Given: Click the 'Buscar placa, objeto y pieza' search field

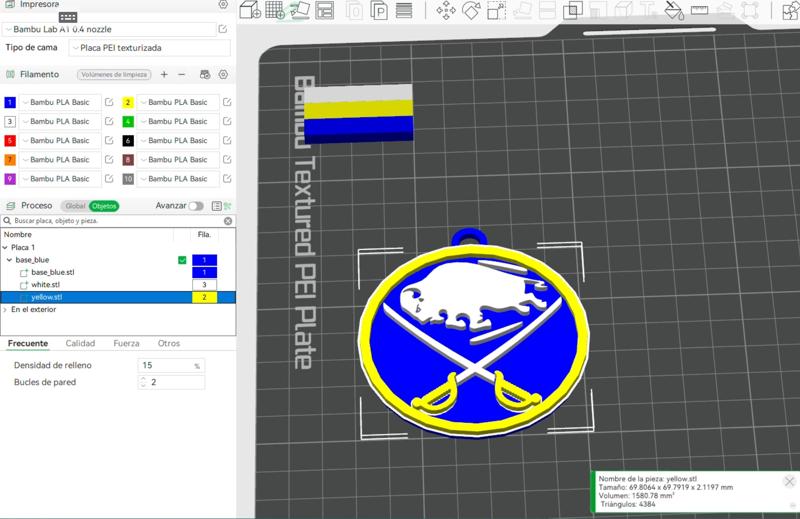Looking at the screenshot, I should pyautogui.click(x=117, y=221).
